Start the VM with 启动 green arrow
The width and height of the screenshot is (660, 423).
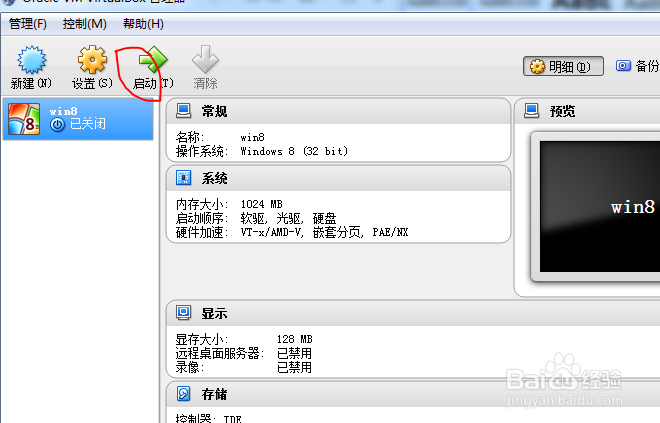click(153, 60)
